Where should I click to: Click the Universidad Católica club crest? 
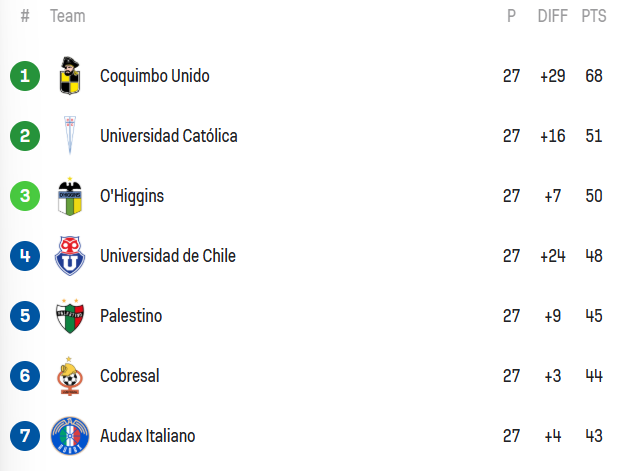coord(70,136)
